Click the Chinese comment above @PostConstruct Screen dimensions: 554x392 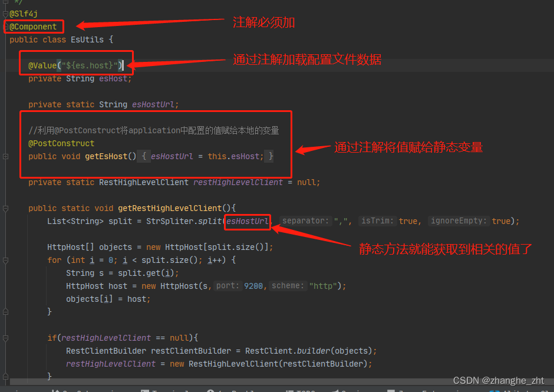click(x=154, y=130)
